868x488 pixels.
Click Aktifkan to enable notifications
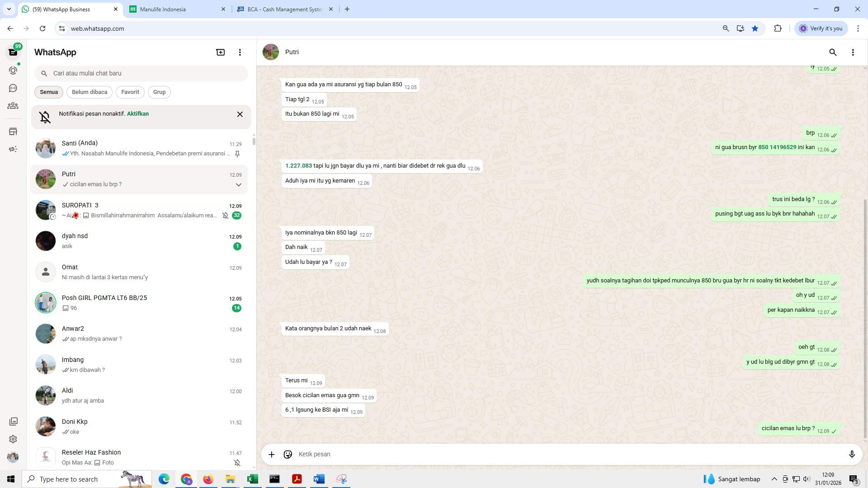137,113
